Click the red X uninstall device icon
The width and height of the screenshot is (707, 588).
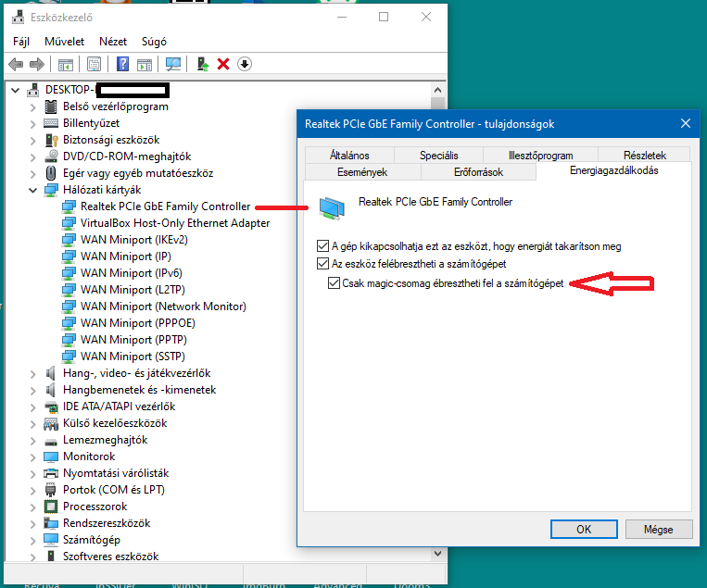coord(223,64)
